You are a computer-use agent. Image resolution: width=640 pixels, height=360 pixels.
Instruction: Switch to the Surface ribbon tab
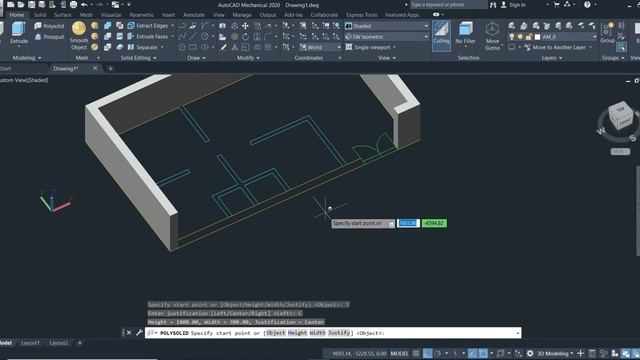tap(62, 15)
